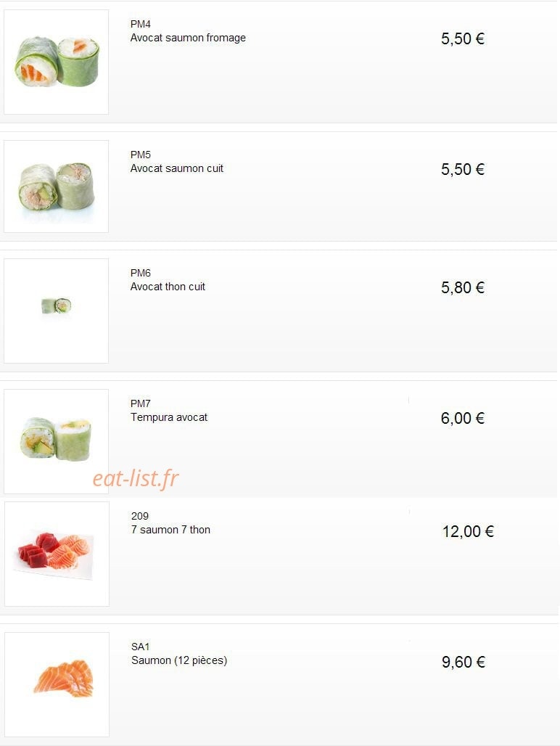Open the PM6 avocat thon cuit photo

(56, 311)
